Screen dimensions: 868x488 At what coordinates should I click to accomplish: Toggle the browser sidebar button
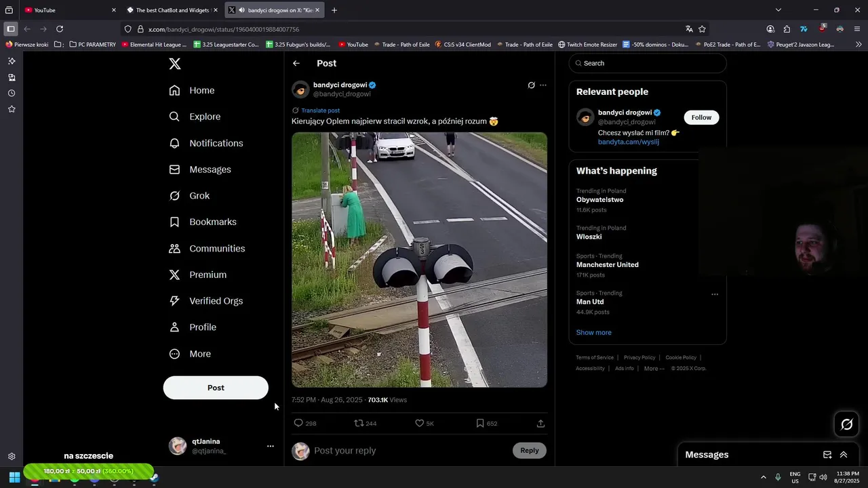tap(10, 29)
